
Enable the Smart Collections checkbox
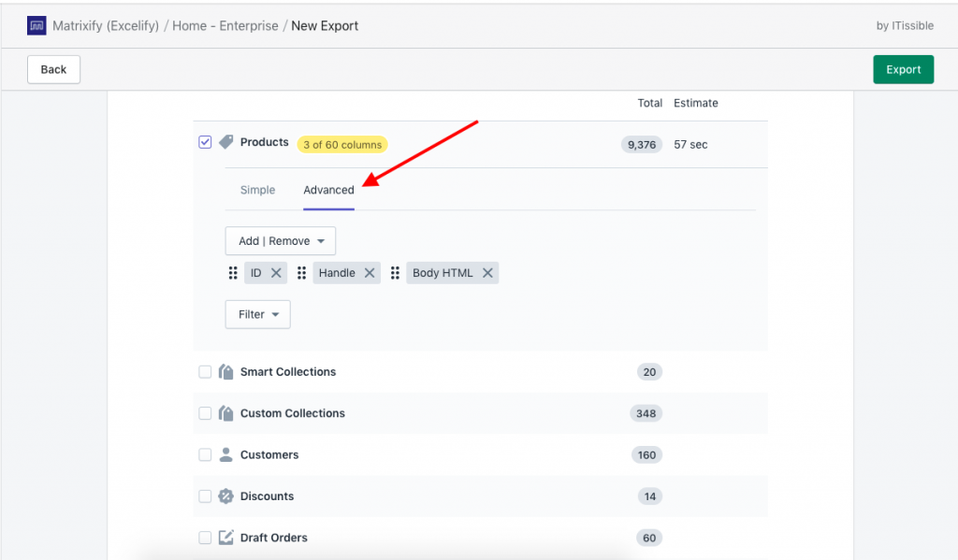click(205, 371)
